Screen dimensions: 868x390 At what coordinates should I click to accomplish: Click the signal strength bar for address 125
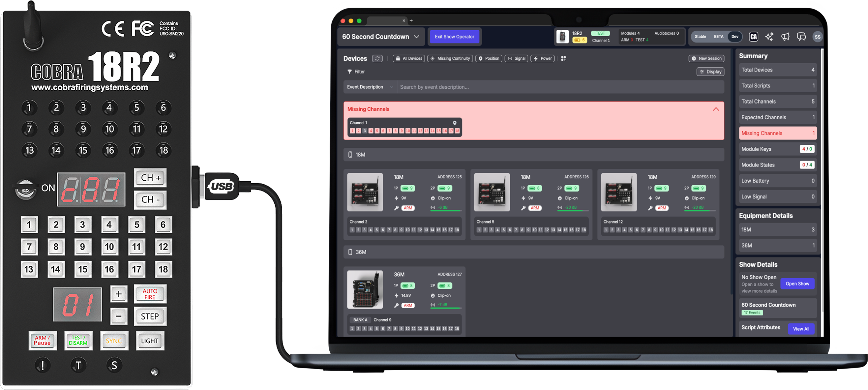pos(446,211)
